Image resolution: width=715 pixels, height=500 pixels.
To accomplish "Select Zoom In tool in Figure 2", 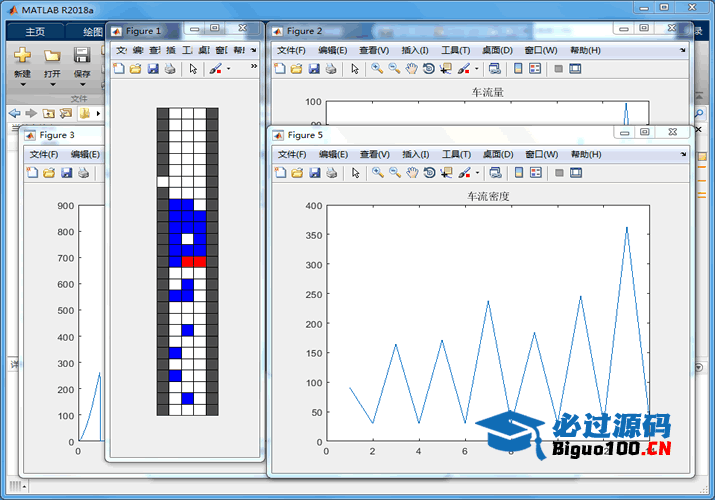I will pyautogui.click(x=377, y=69).
